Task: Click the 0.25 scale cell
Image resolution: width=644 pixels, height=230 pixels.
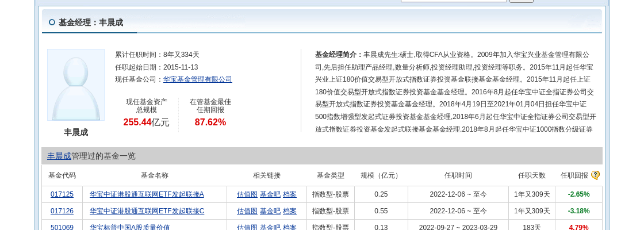Action: click(x=381, y=194)
